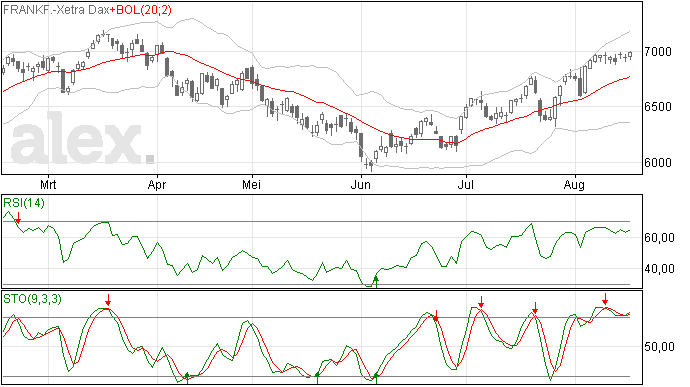Click the 50,00 stochastic axis value
Screen dimensions: 690x387
659,347
